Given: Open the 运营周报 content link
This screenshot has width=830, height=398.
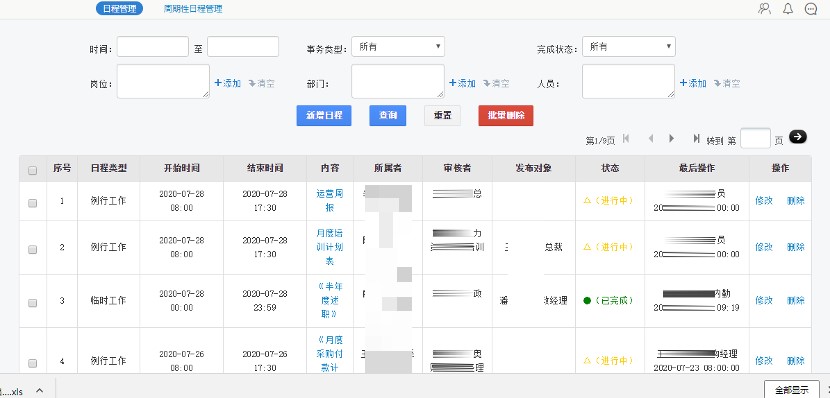Looking at the screenshot, I should (329, 201).
